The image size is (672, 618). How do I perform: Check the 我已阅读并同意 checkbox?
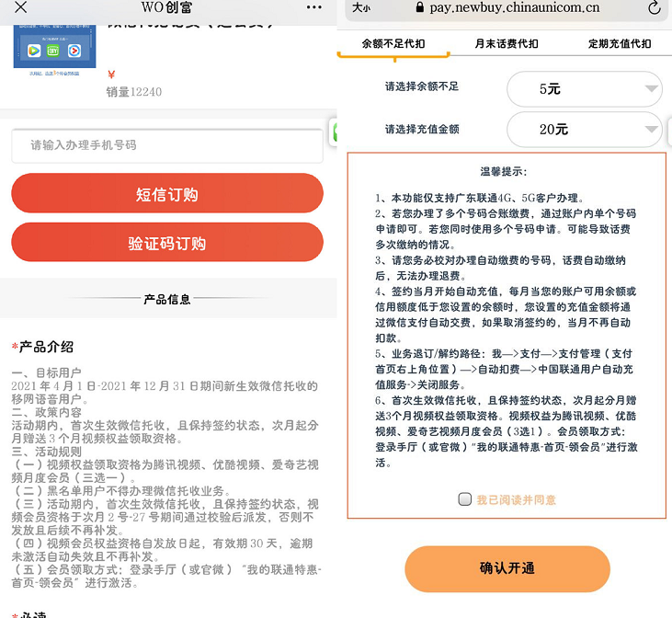point(465,499)
